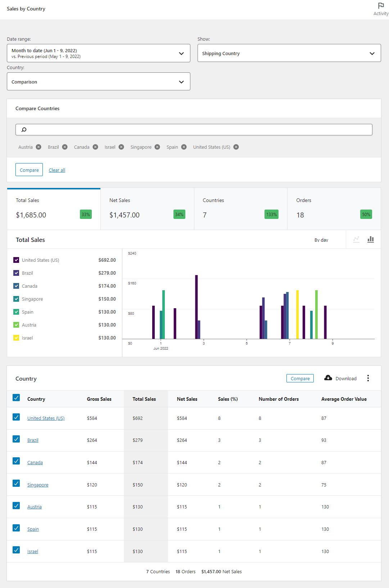Open the Shipping Country dropdown

point(289,53)
